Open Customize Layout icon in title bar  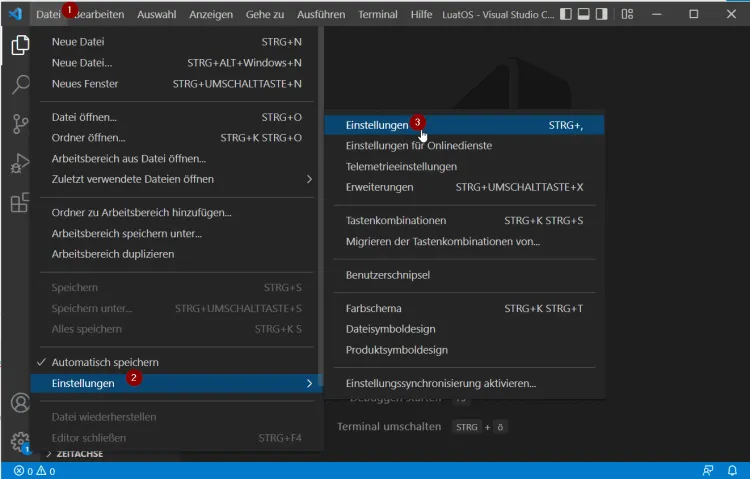pos(627,14)
